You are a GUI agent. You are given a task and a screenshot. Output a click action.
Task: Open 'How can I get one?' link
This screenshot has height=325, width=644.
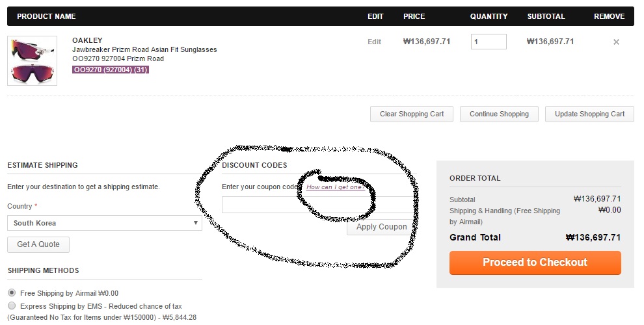334,187
